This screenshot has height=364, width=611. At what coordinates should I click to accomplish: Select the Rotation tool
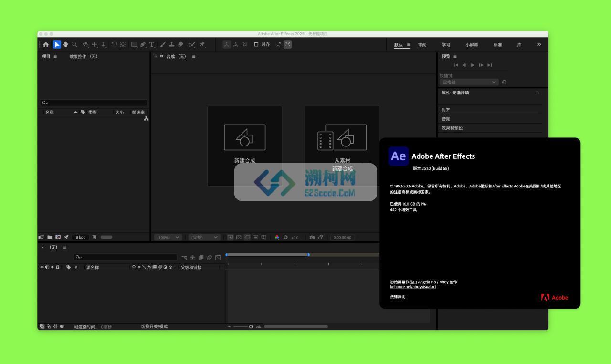[x=114, y=44]
